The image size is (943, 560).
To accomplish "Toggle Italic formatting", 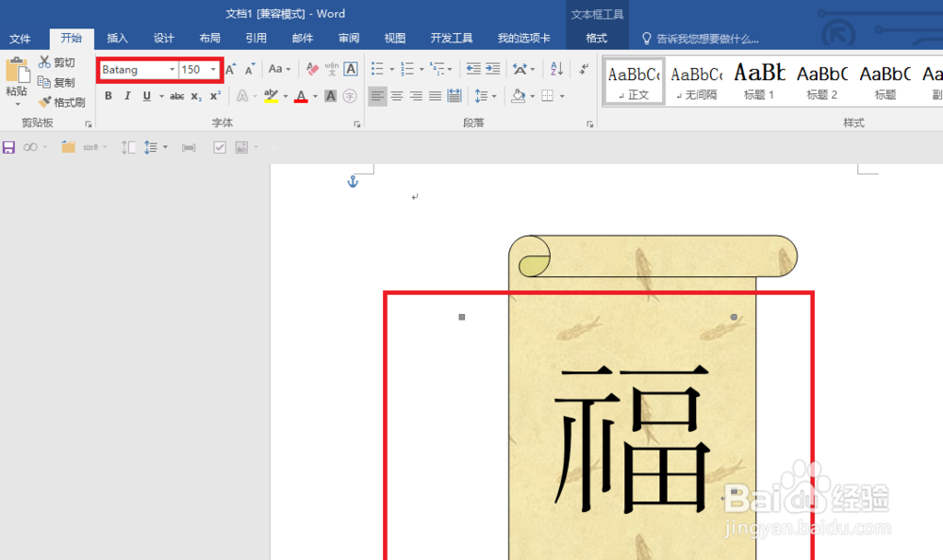I will [x=127, y=96].
